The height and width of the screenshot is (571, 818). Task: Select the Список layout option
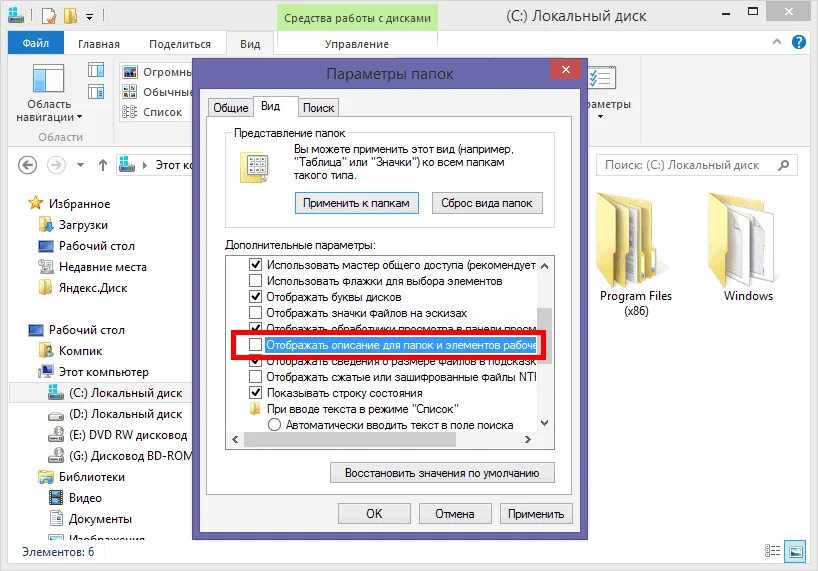point(152,112)
